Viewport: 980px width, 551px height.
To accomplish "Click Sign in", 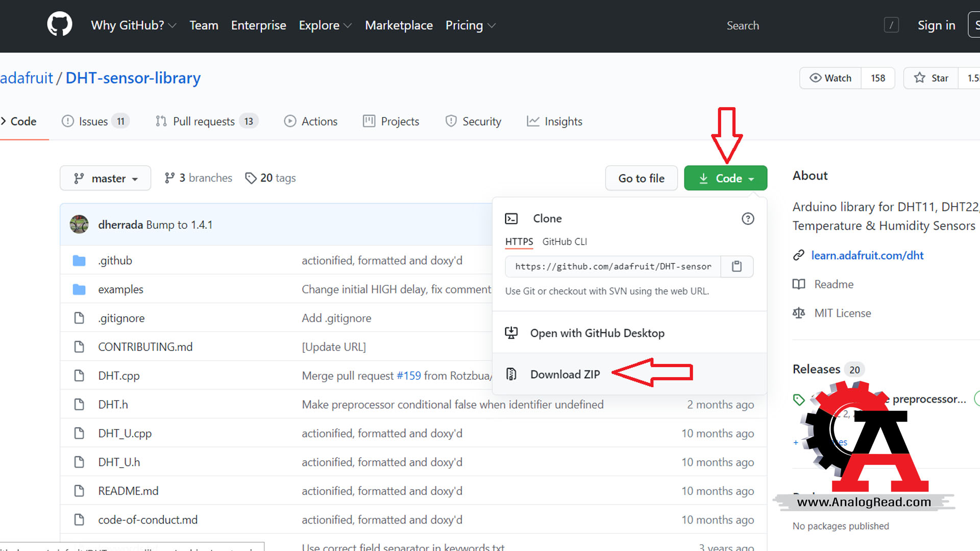I will point(936,25).
